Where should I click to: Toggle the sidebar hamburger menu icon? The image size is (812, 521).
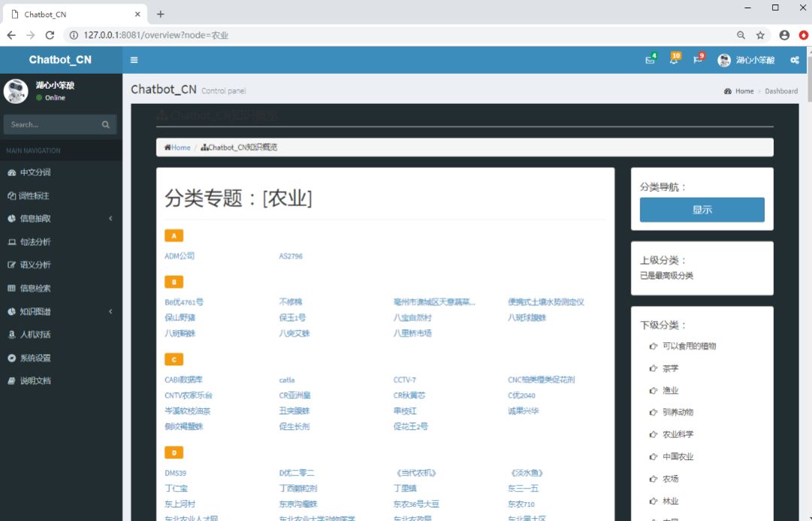[134, 60]
